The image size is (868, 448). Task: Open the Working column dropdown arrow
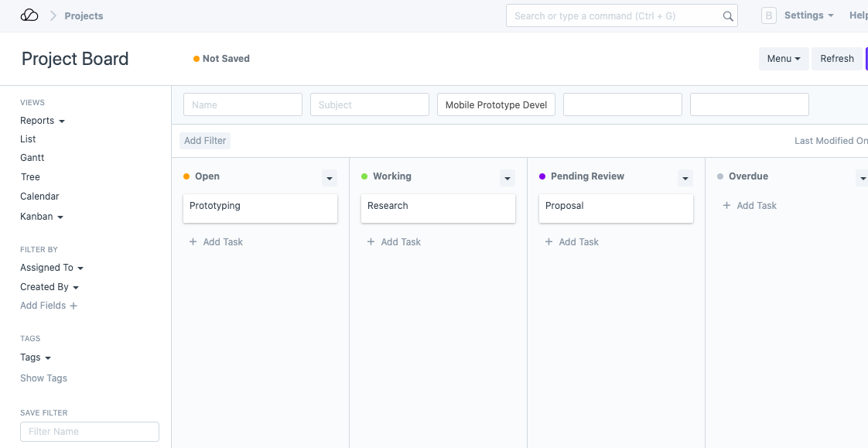(x=507, y=179)
